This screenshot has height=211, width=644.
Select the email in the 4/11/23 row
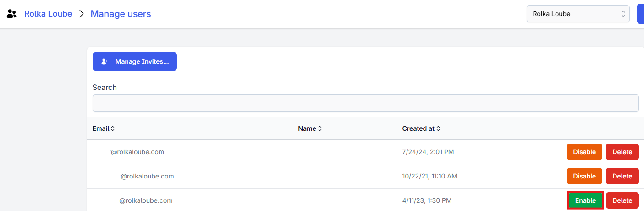click(x=146, y=200)
